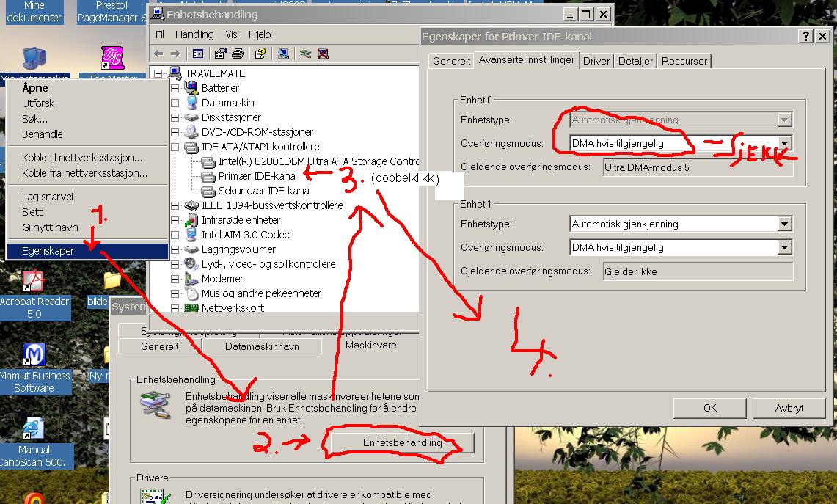
Task: Open the Fil menu in Enhetsbehandling
Action: (x=160, y=34)
